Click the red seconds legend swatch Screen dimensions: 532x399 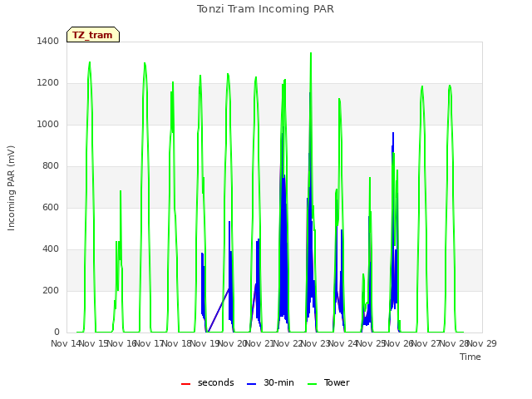[x=185, y=384]
